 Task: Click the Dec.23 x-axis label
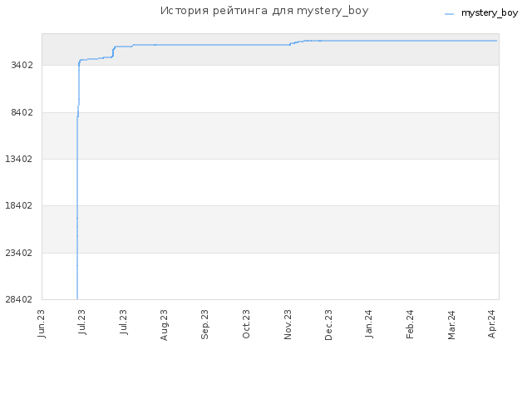[328, 325]
